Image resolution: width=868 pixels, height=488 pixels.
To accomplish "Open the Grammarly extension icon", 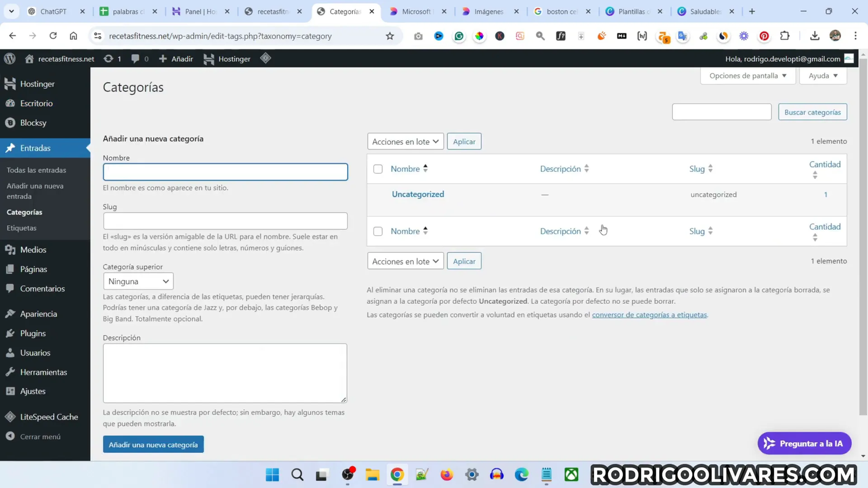I will (x=458, y=36).
